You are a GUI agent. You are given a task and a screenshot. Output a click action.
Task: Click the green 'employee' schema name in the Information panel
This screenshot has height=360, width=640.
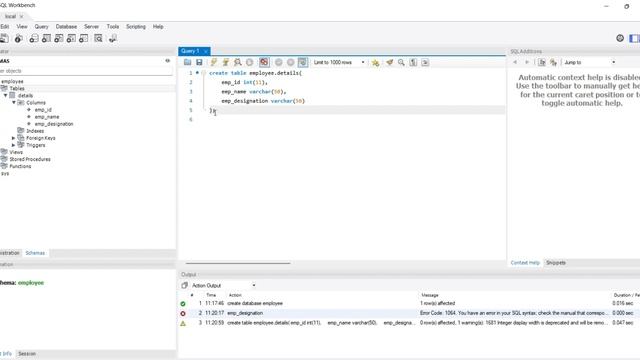coord(31,282)
